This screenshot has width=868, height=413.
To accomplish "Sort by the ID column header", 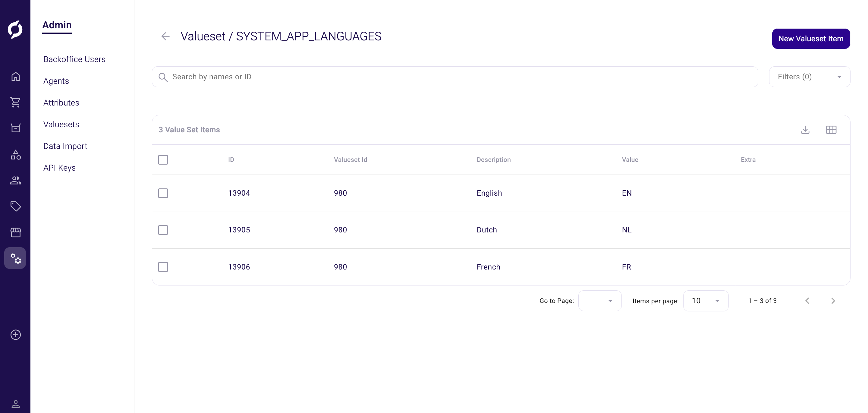I will [231, 160].
